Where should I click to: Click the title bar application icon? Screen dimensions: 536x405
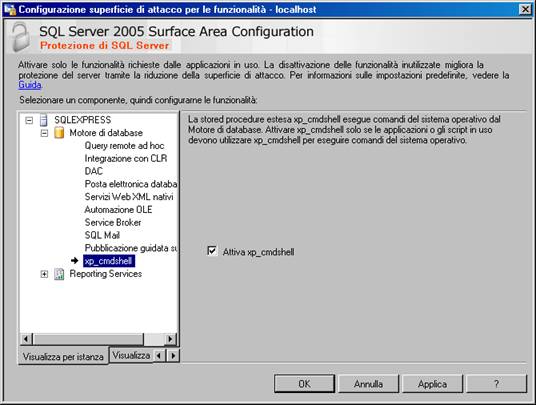pos(10,9)
